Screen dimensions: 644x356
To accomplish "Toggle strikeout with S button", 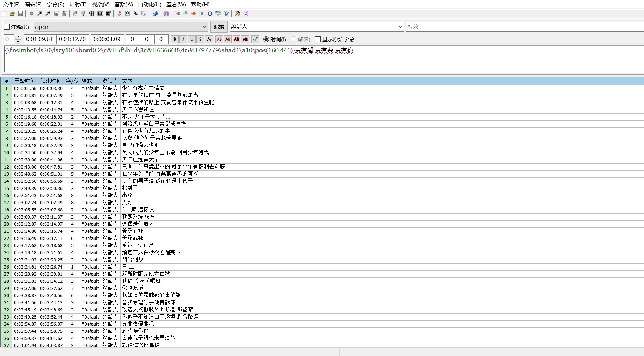I will 200,39.
